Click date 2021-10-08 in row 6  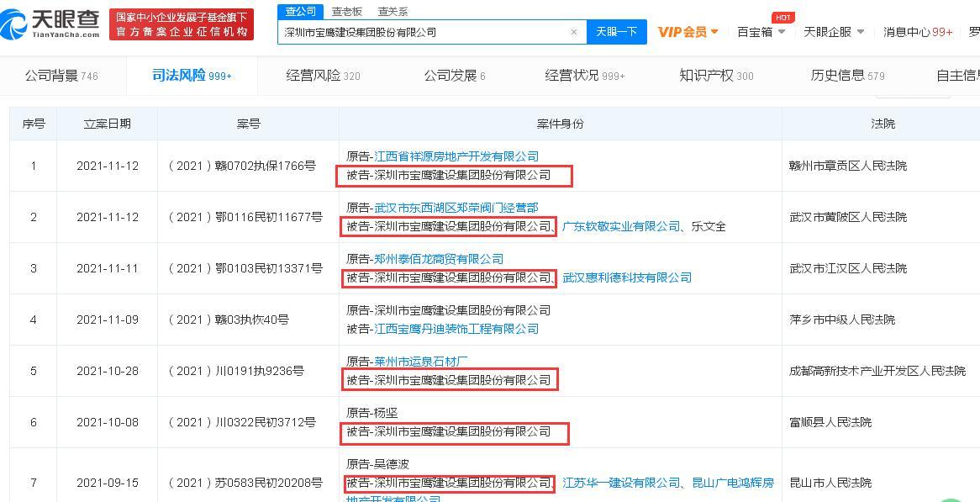pos(108,423)
